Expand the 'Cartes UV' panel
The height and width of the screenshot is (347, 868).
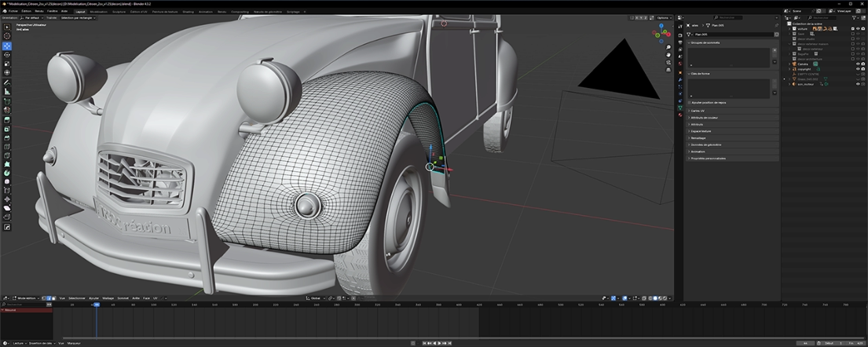pyautogui.click(x=698, y=111)
